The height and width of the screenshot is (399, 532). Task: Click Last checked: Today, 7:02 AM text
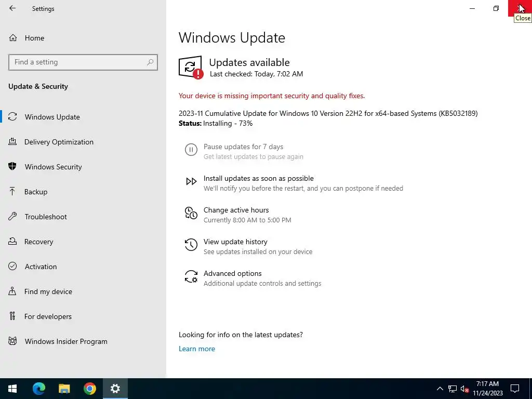256,74
